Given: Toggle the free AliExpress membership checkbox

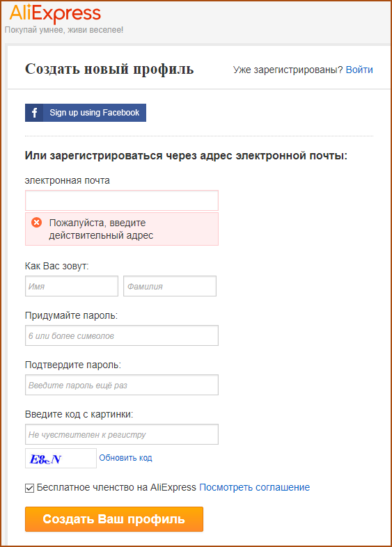Looking at the screenshot, I should pos(30,488).
